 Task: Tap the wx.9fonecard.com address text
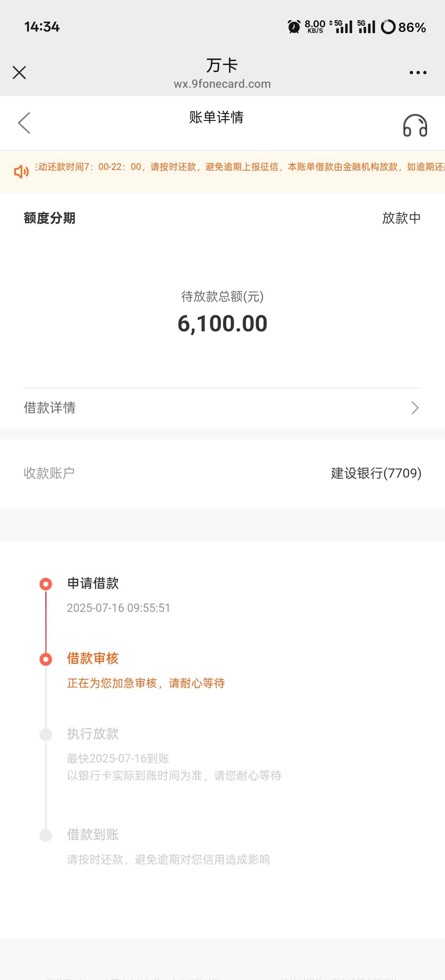222,84
